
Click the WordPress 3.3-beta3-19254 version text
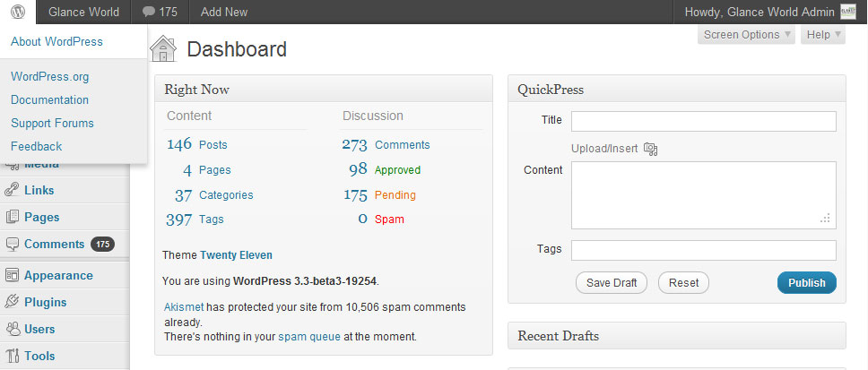pos(305,281)
